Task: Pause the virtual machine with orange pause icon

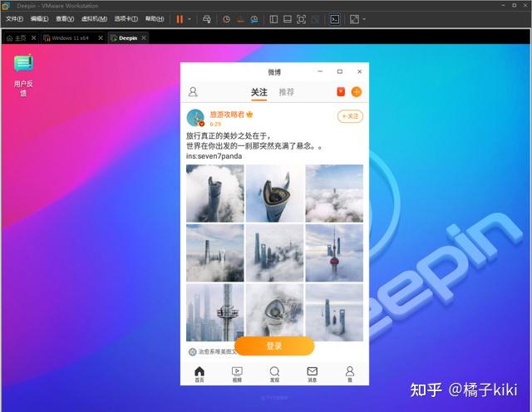Action: (x=180, y=19)
